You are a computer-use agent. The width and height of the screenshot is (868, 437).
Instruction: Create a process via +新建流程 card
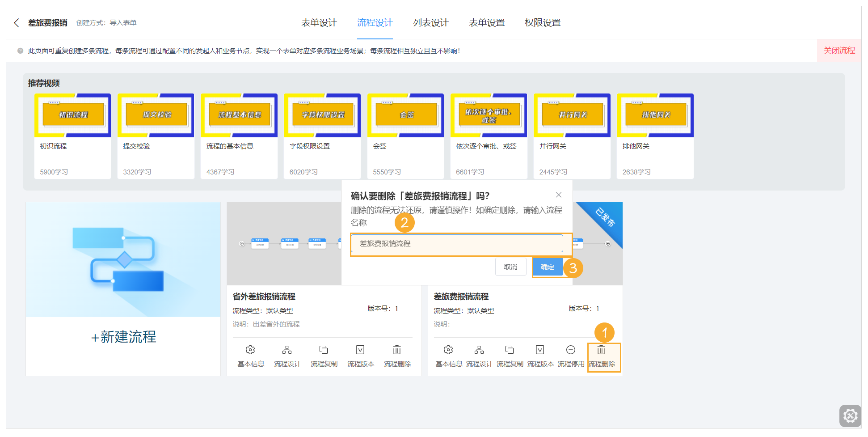click(123, 338)
